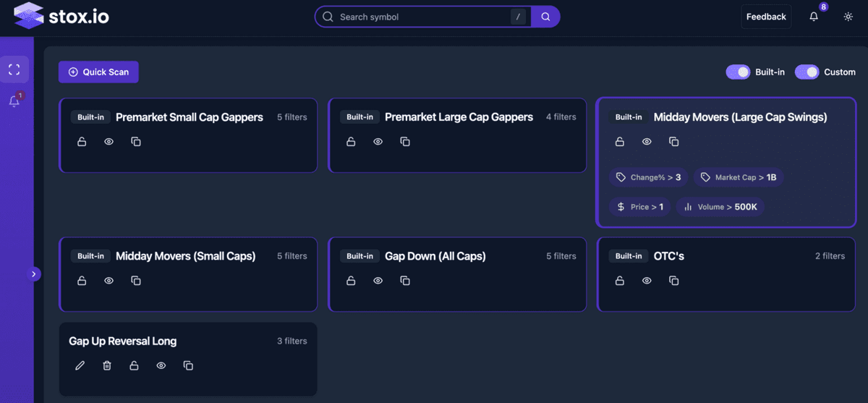Edit Gap Up Reversal Long with pencil icon

[x=80, y=366]
